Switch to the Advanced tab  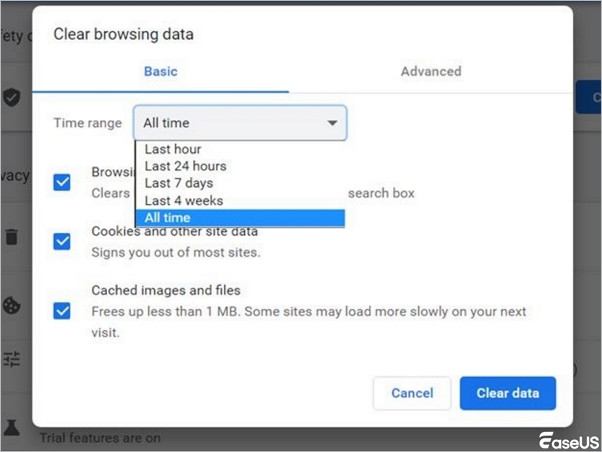point(431,72)
